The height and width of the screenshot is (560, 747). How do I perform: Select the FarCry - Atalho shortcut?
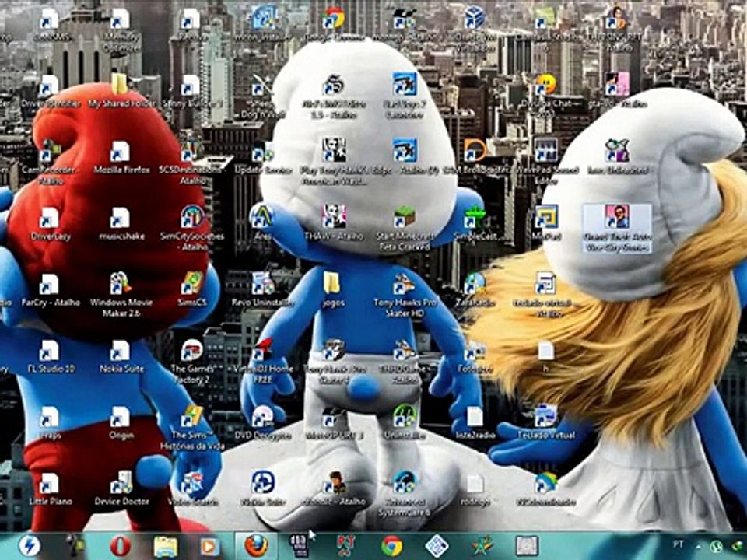[x=51, y=289]
